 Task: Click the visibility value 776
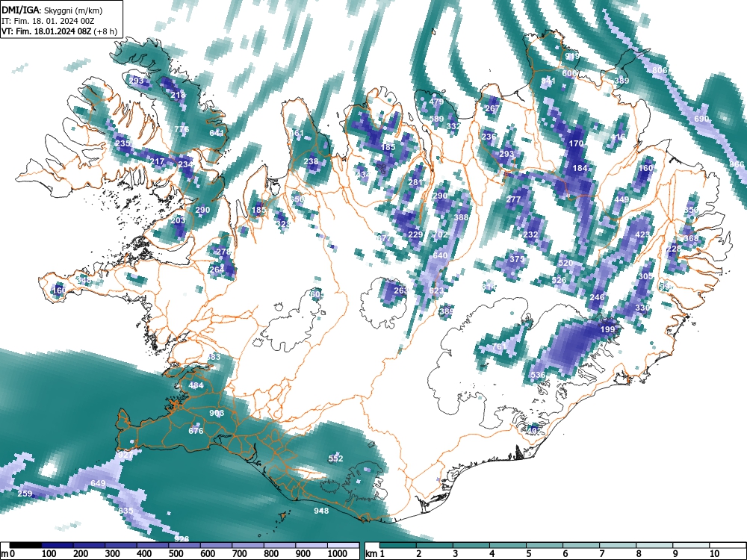click(182, 129)
